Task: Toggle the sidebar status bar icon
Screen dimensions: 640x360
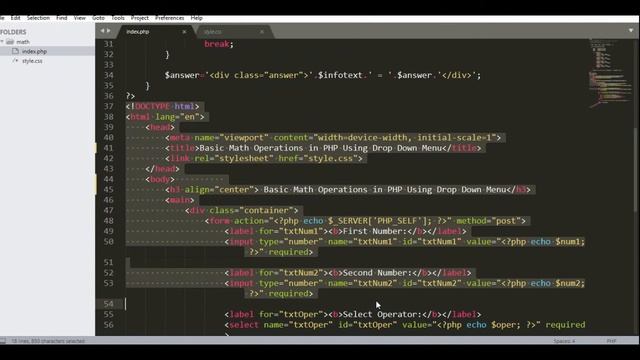Action: (3, 340)
